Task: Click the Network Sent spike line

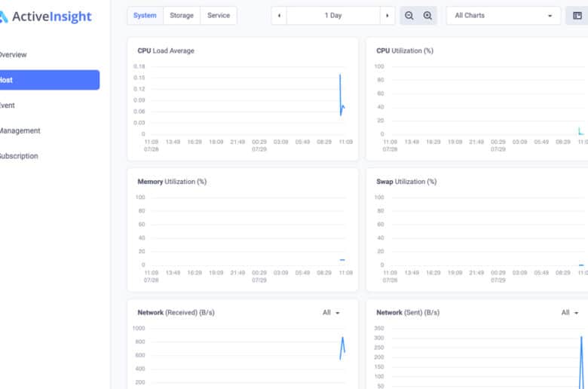Action: click(582, 362)
